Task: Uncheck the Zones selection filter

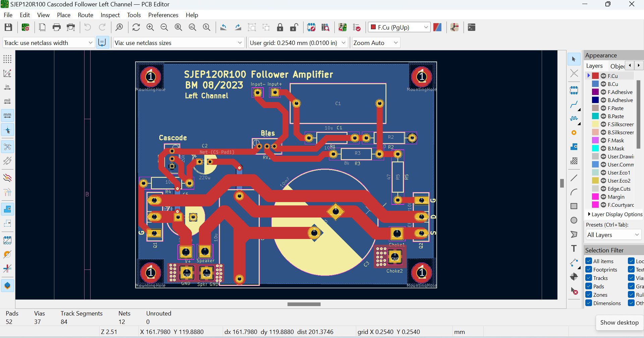Action: point(589,294)
